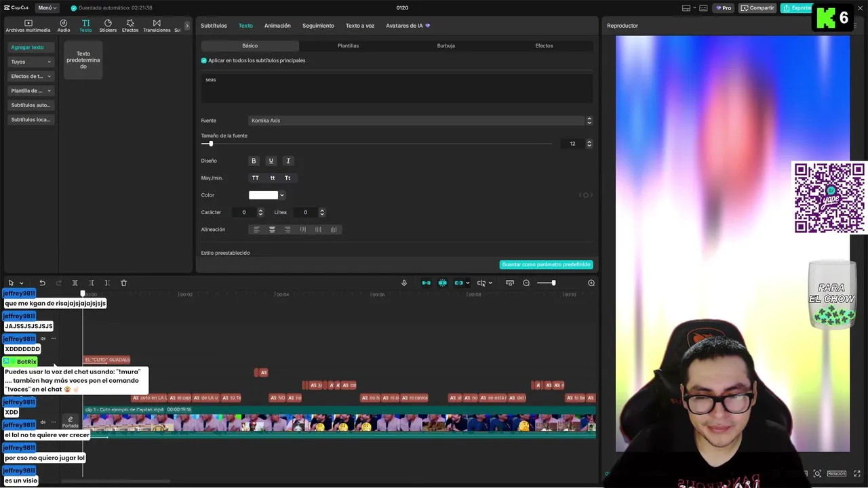Delete selected clip with trash icon
Image resolution: width=868 pixels, height=488 pixels.
(x=123, y=283)
